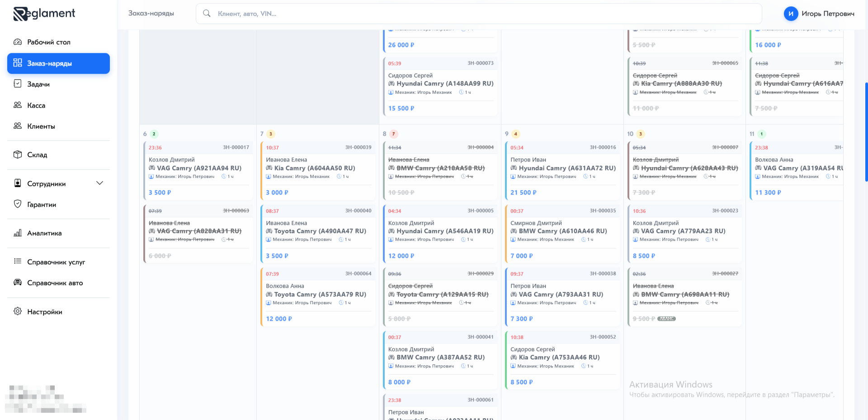Click the search magnifier icon
The width and height of the screenshot is (868, 420).
click(207, 14)
